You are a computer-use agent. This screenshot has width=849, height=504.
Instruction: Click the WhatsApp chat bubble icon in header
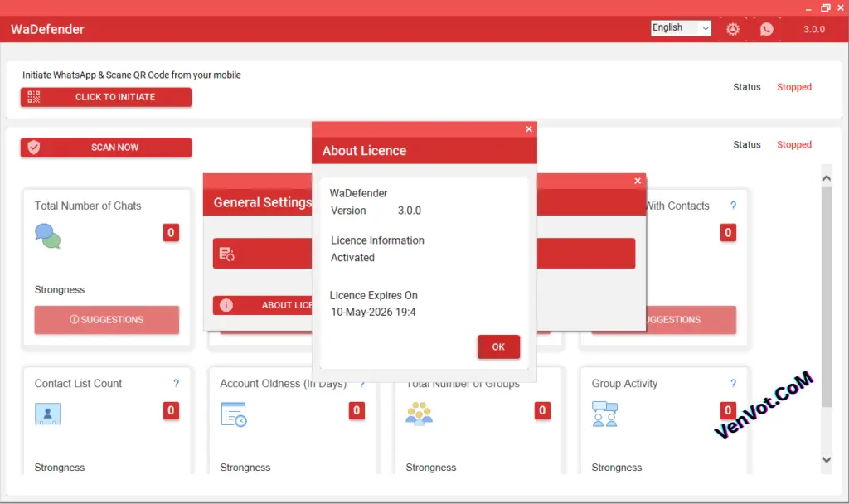tap(766, 29)
